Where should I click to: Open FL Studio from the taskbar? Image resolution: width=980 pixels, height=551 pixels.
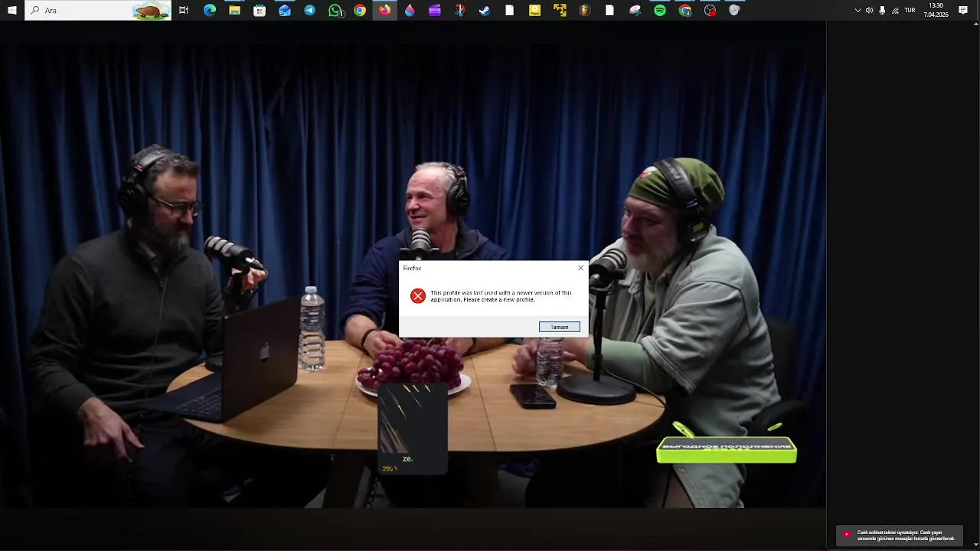pyautogui.click(x=584, y=10)
